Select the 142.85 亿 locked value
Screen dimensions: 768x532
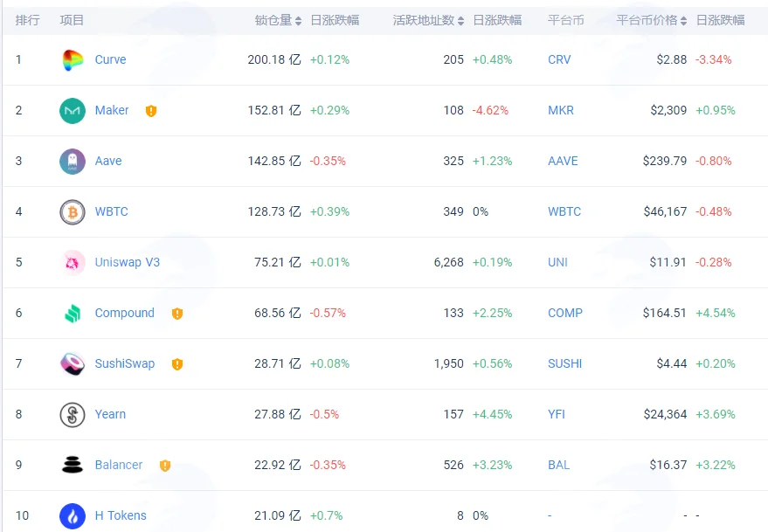click(274, 161)
